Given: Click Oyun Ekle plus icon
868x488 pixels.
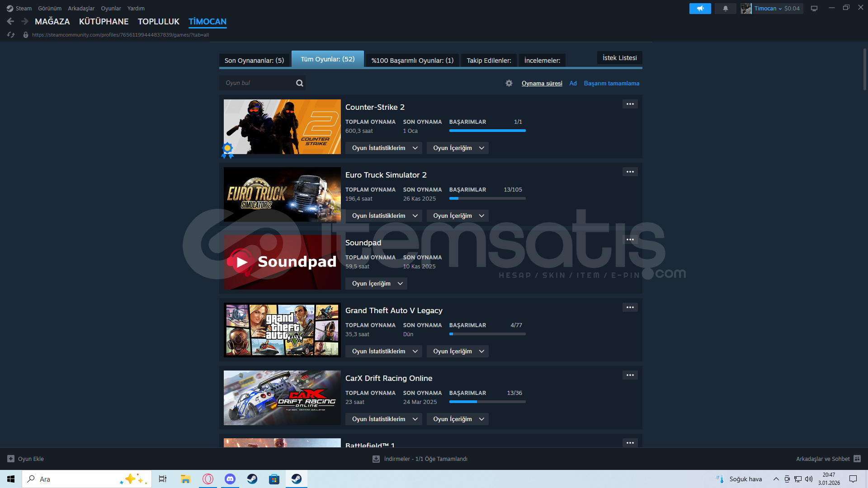Looking at the screenshot, I should (11, 459).
